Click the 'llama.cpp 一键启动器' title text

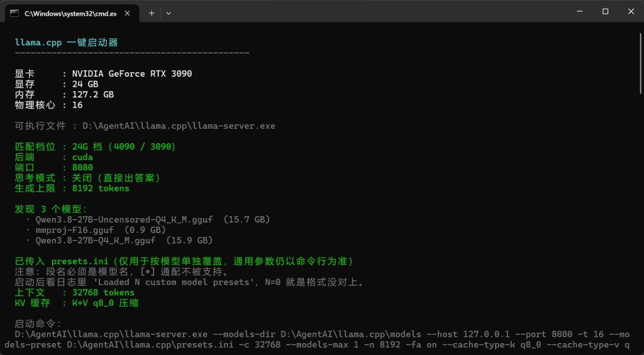67,42
